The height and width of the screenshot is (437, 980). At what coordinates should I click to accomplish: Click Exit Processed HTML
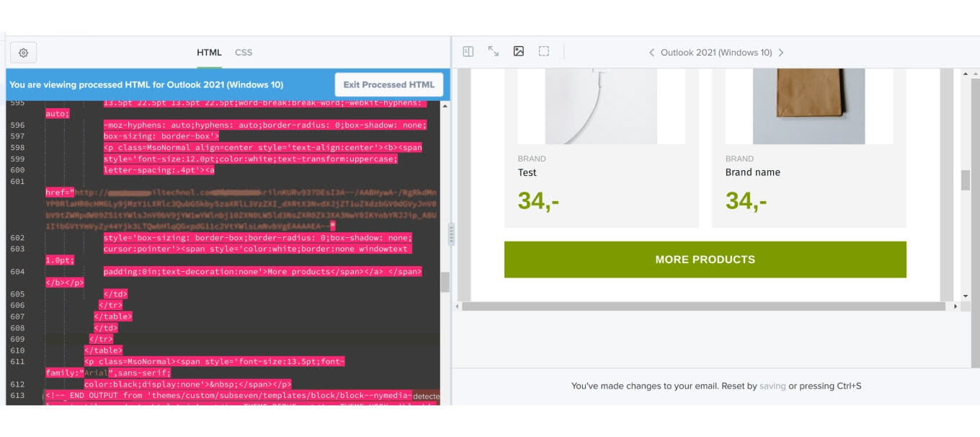pyautogui.click(x=388, y=84)
